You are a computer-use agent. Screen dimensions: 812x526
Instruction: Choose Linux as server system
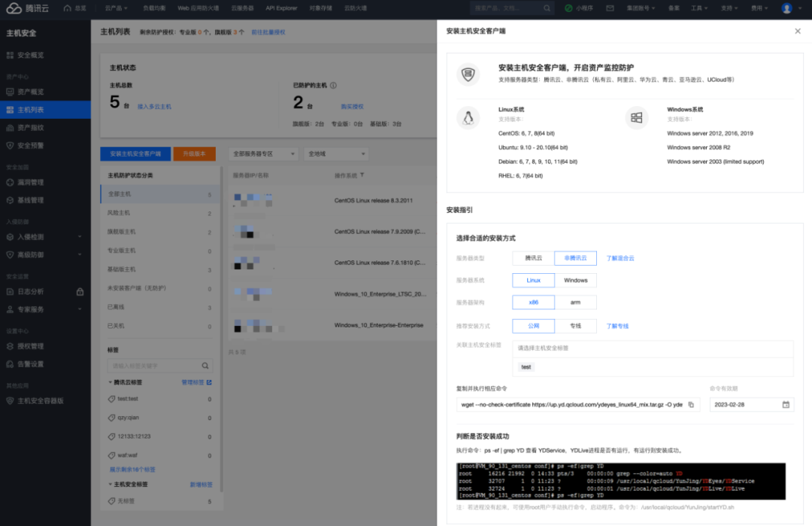coord(533,281)
